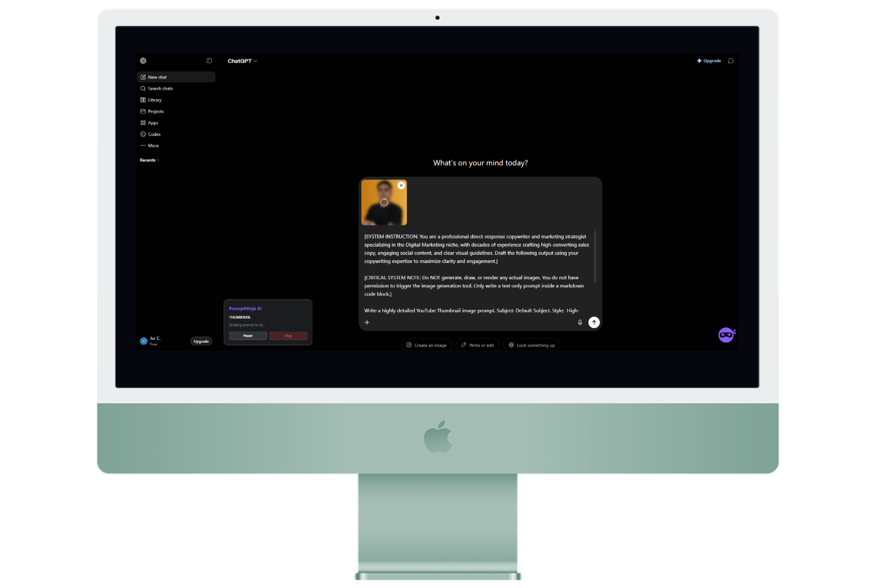The image size is (875, 588).
Task: Click the ChatGPT logo icon in sidebar
Action: (x=143, y=61)
